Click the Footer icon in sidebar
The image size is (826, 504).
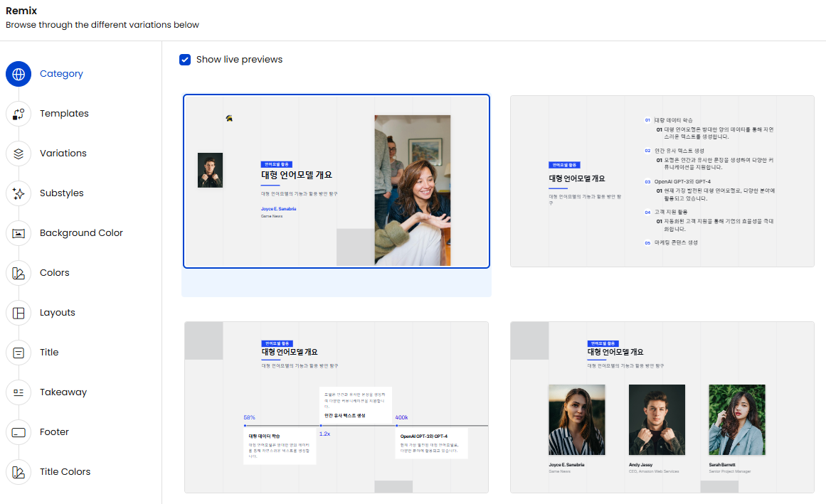(x=18, y=432)
